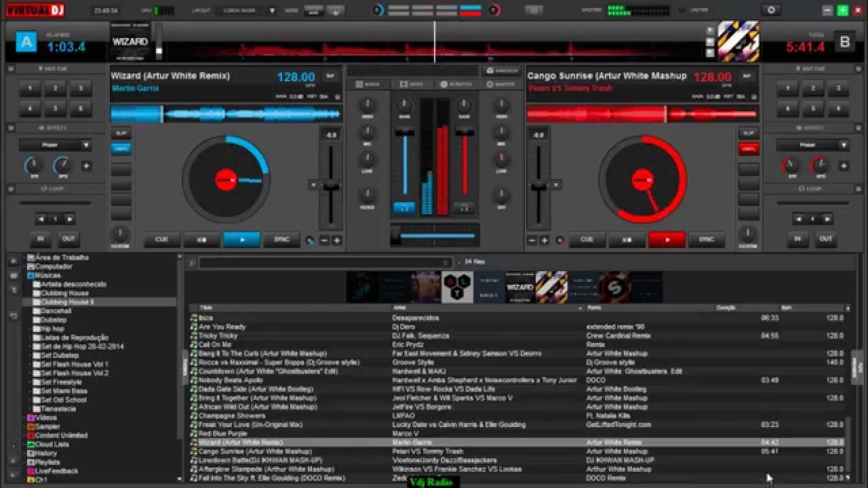Open Phaser effect dropdown on deck B
This screenshot has width=868, height=488.
(x=812, y=145)
